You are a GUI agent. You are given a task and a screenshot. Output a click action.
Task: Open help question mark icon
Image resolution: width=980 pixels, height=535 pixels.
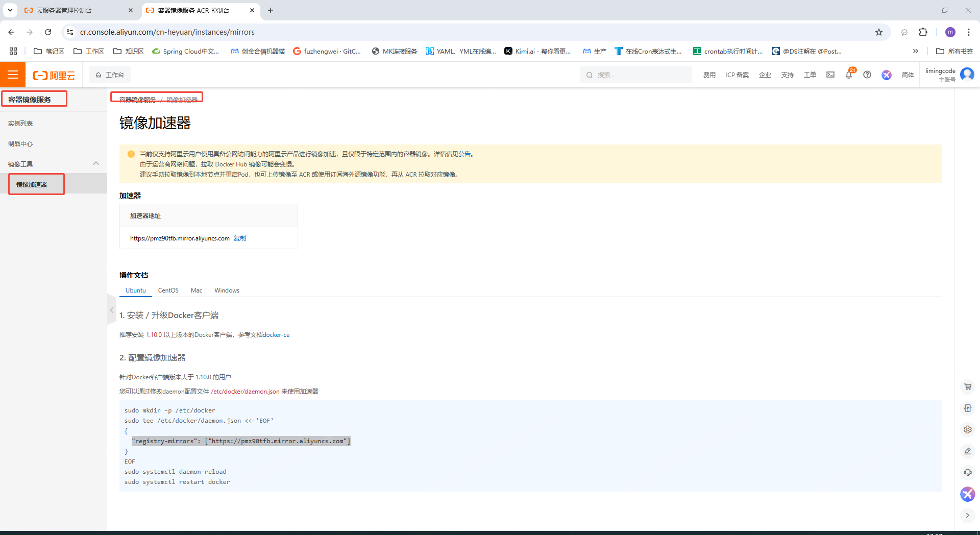click(867, 75)
